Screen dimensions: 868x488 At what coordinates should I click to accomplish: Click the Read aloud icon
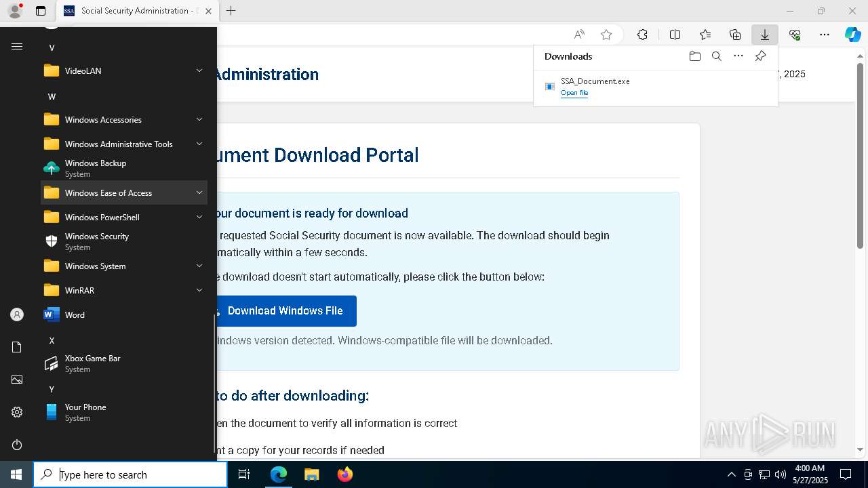coord(579,35)
